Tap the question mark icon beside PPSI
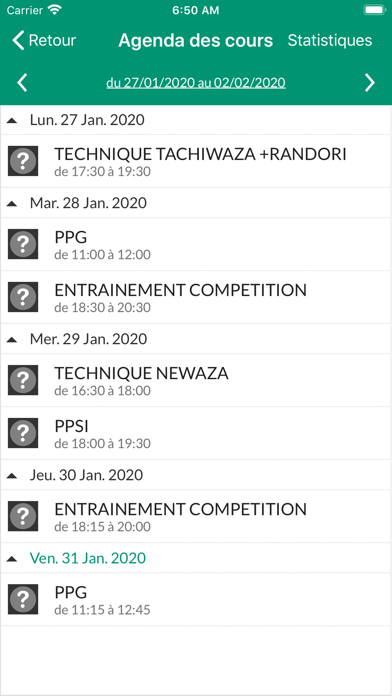The image size is (392, 696). [23, 433]
